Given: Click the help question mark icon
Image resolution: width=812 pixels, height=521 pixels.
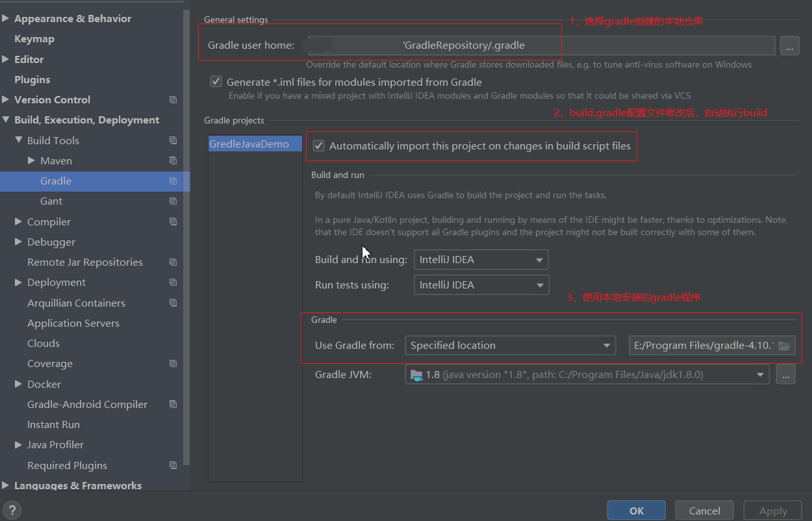Looking at the screenshot, I should (x=12, y=510).
